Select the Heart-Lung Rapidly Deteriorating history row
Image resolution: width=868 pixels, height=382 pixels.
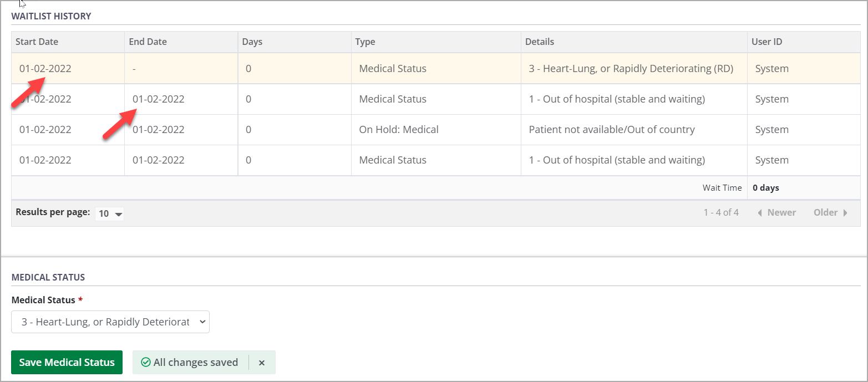coord(630,69)
